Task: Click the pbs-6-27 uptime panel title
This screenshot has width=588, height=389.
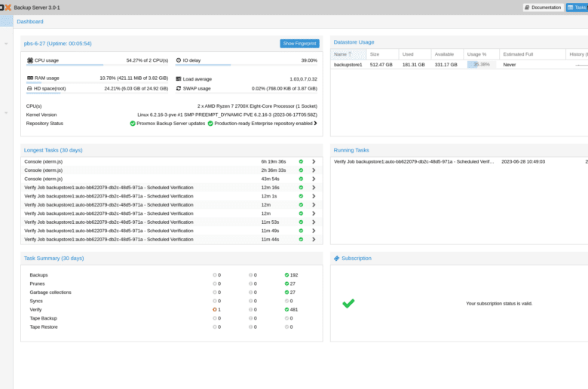Action: tap(58, 44)
